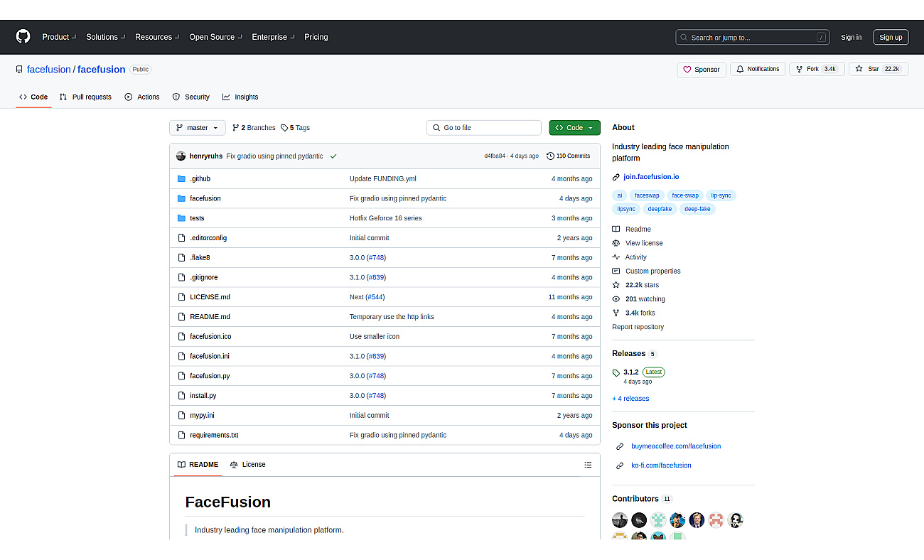Switch to the Actions tab
This screenshot has width=924, height=560.
click(x=142, y=97)
